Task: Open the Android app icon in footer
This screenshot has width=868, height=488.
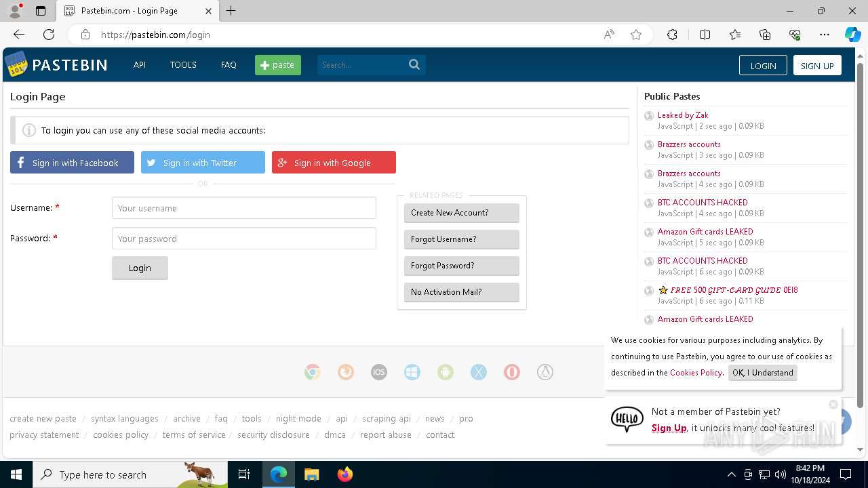Action: [x=446, y=372]
